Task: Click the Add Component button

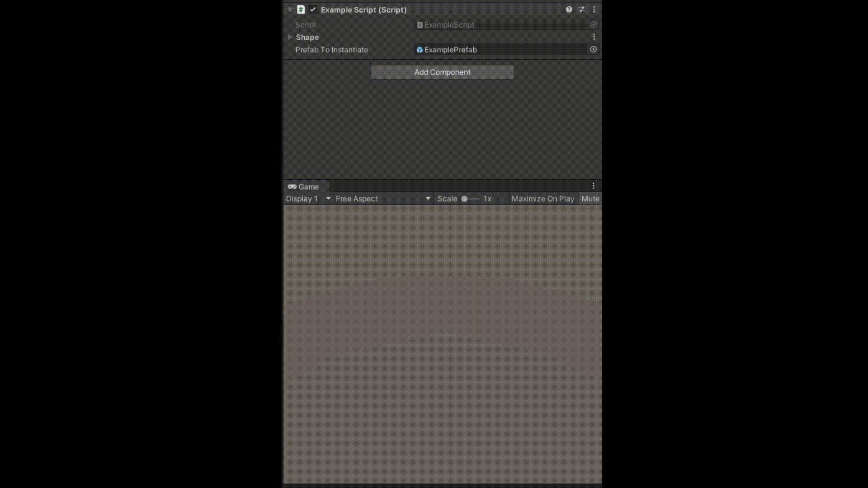Action: point(442,72)
